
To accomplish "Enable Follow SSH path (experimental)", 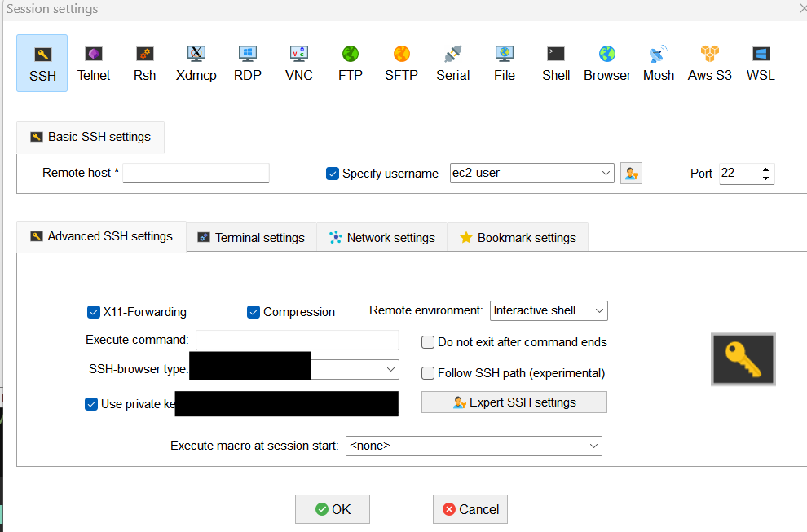I will click(x=428, y=373).
